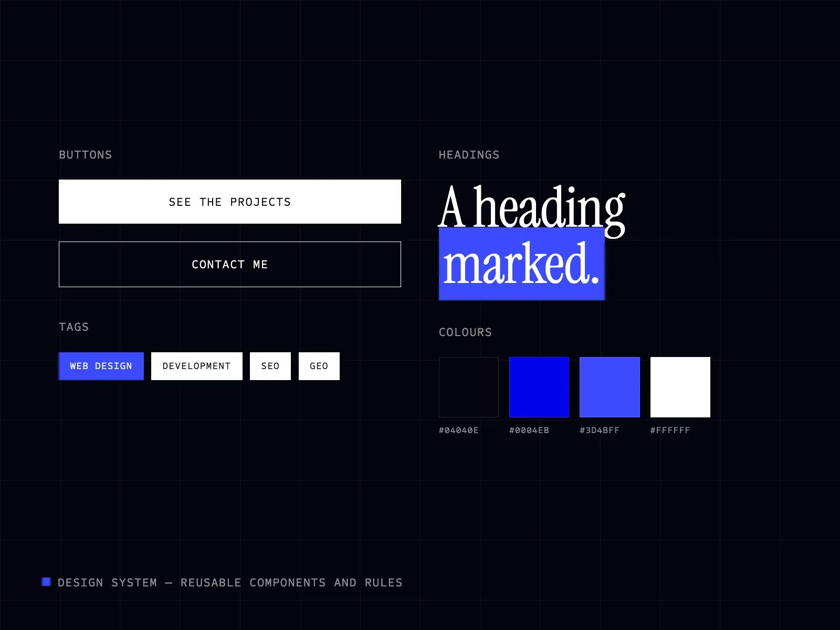This screenshot has width=840, height=630.
Task: Click the #0004EB hex code text
Action: pos(529,430)
